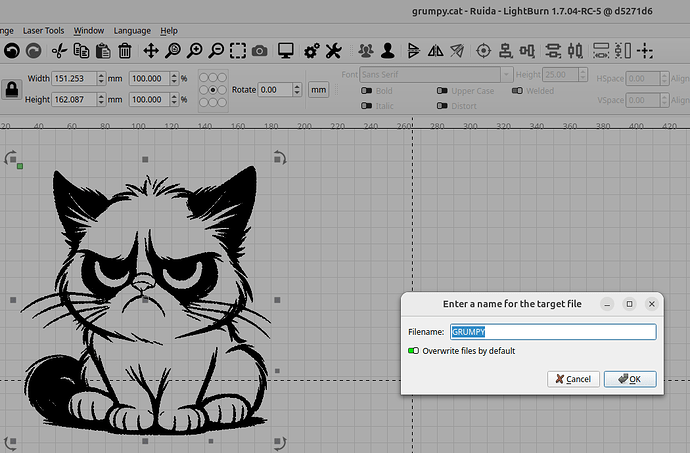Open the Font dropdown arrow
The image size is (690, 453).
click(506, 74)
